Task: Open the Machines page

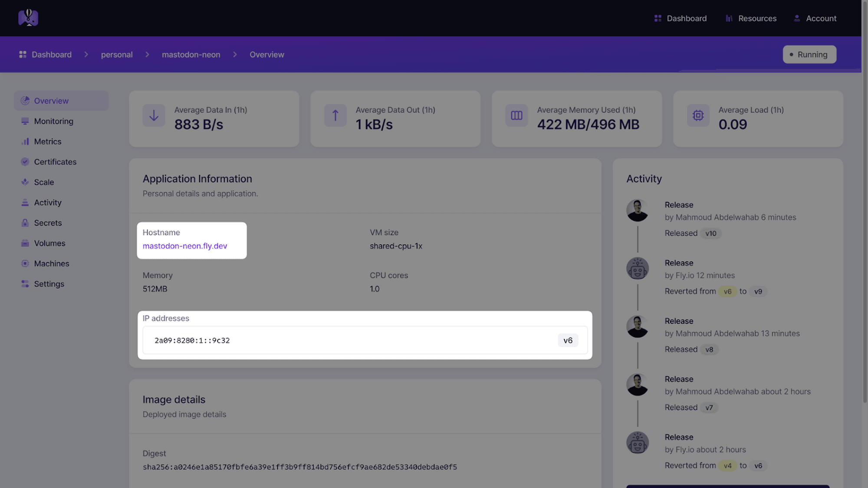Action: [x=52, y=264]
